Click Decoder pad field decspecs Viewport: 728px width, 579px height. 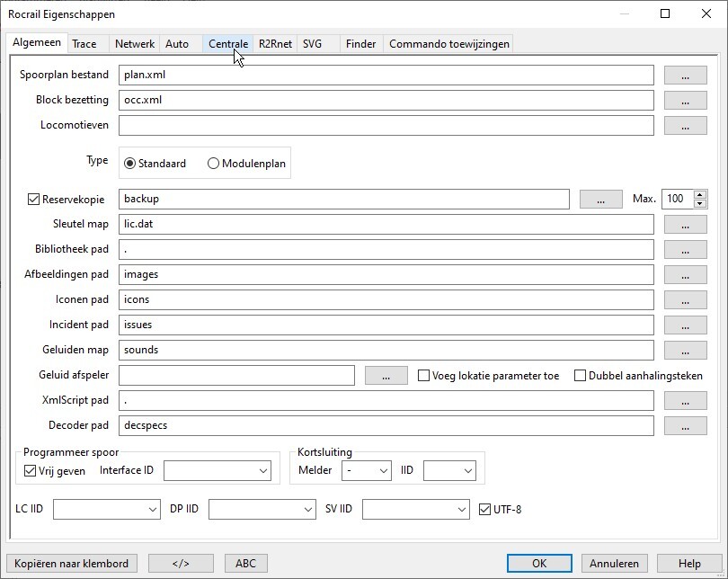[386, 425]
